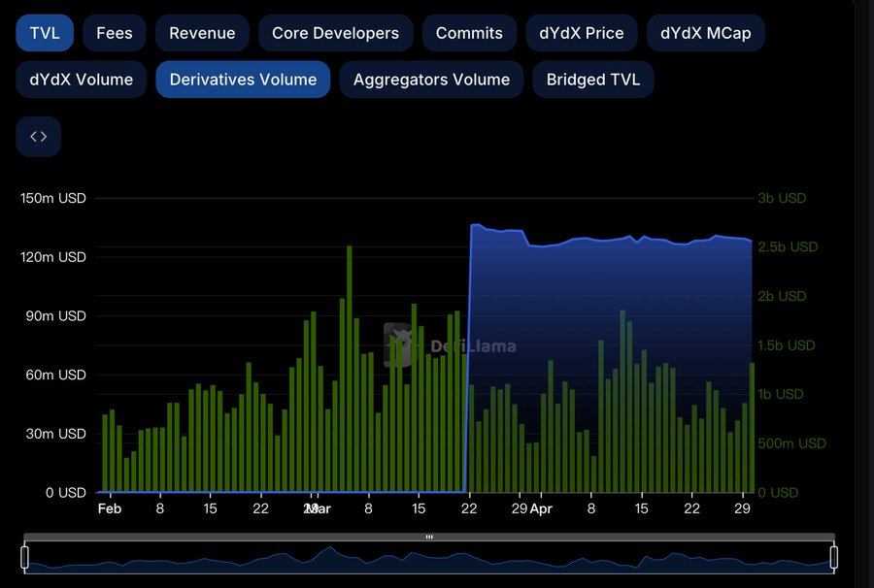Click the range selector top bar
The image size is (874, 588).
click(429, 537)
